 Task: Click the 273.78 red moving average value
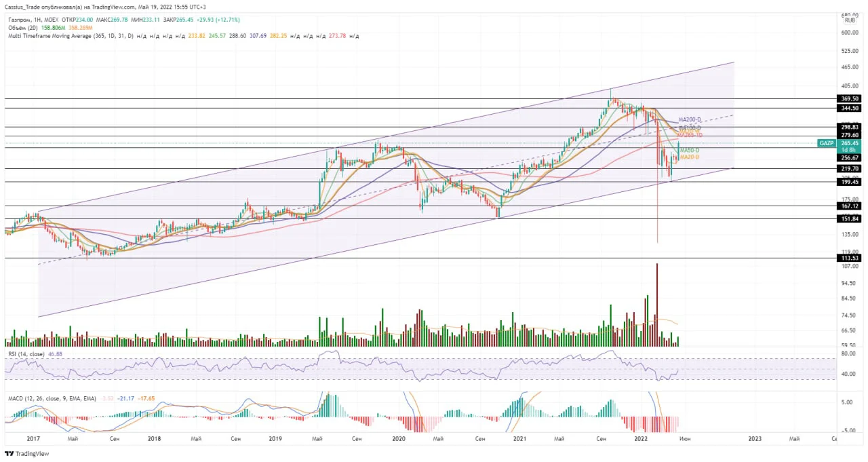pos(337,35)
